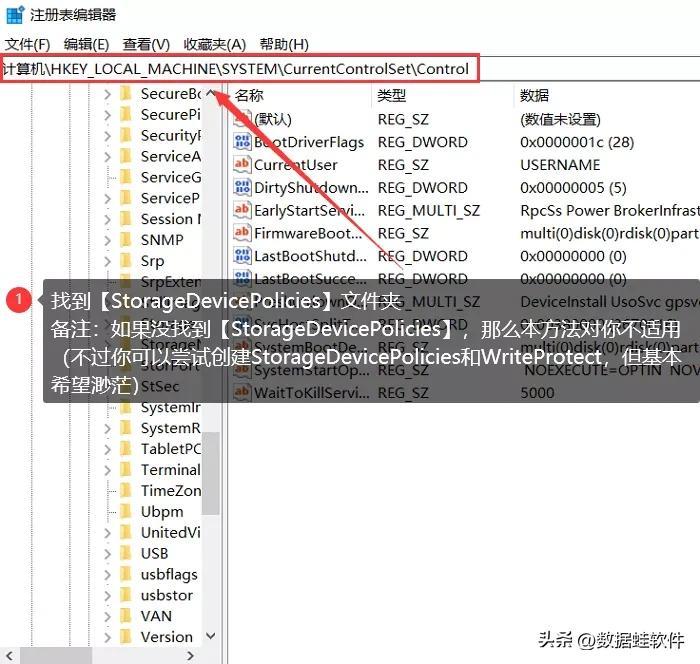
Task: Click the WaitToKillServi string value icon
Action: pyautogui.click(x=242, y=393)
